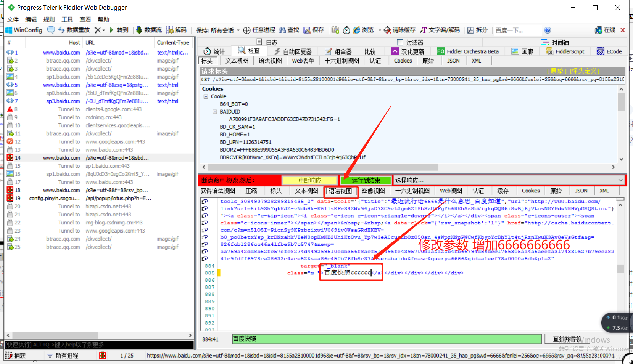Screen dimensions: 633x364
Task: Click the QuickExec command line box
Action: point(99,345)
